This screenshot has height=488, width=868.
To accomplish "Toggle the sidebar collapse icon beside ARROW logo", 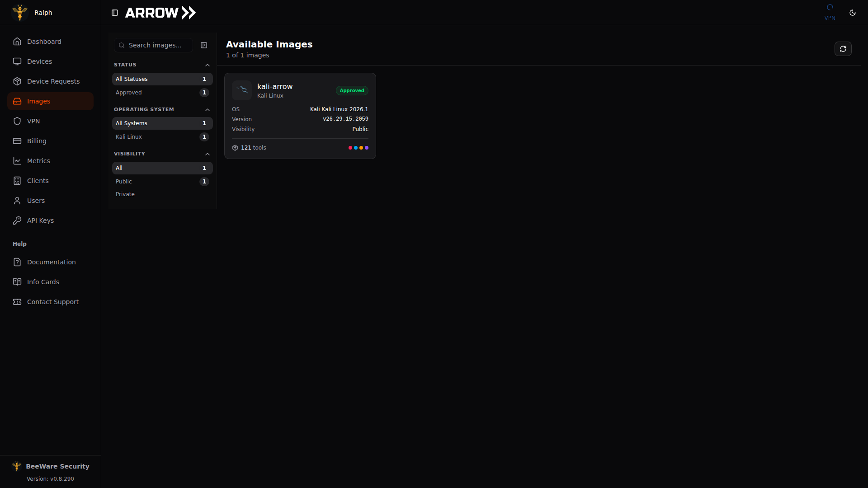I will (x=115, y=13).
